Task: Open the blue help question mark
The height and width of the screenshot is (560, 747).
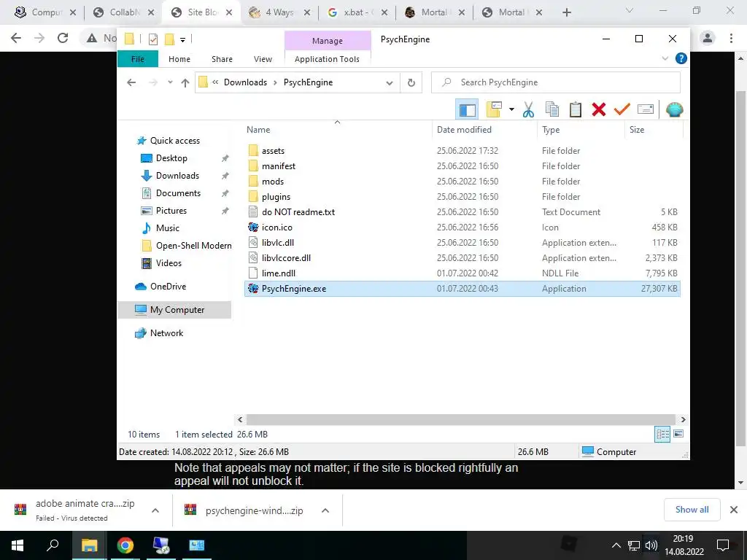Action: point(681,58)
